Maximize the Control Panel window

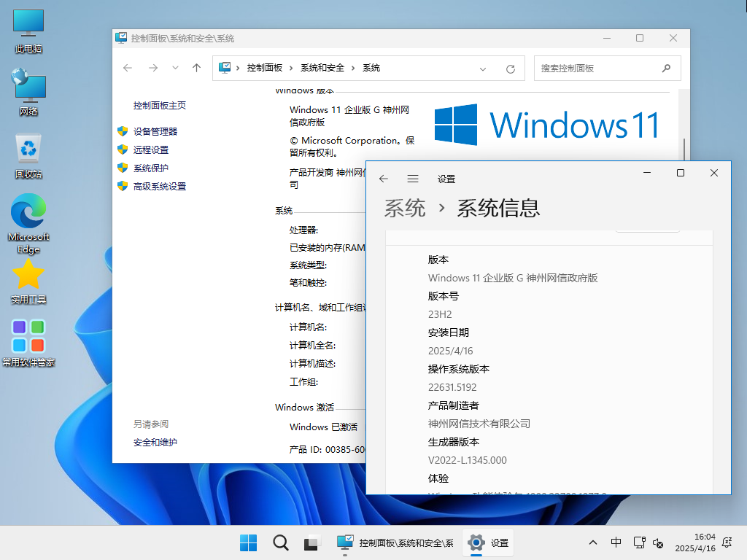[640, 38]
